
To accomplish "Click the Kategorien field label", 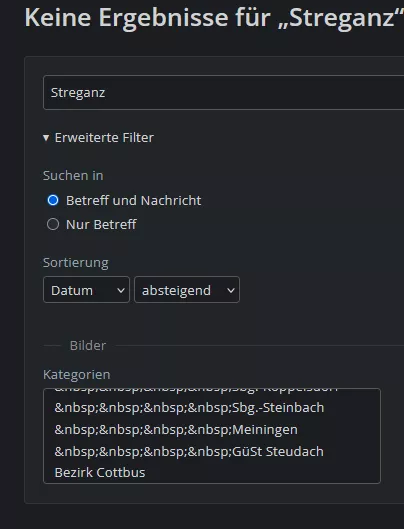I will [77, 375].
